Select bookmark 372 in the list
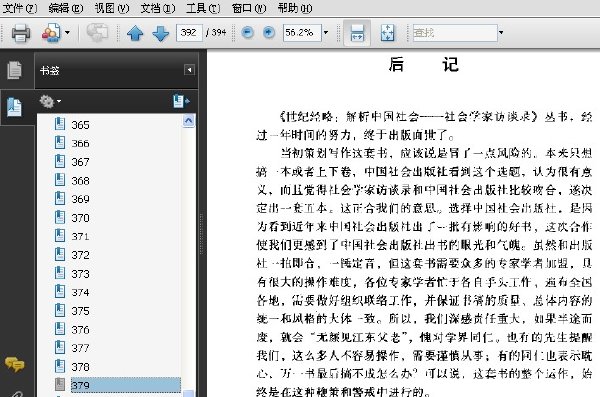 tap(80, 255)
